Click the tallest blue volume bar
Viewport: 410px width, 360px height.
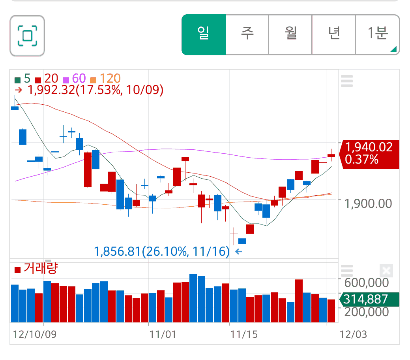(x=193, y=298)
